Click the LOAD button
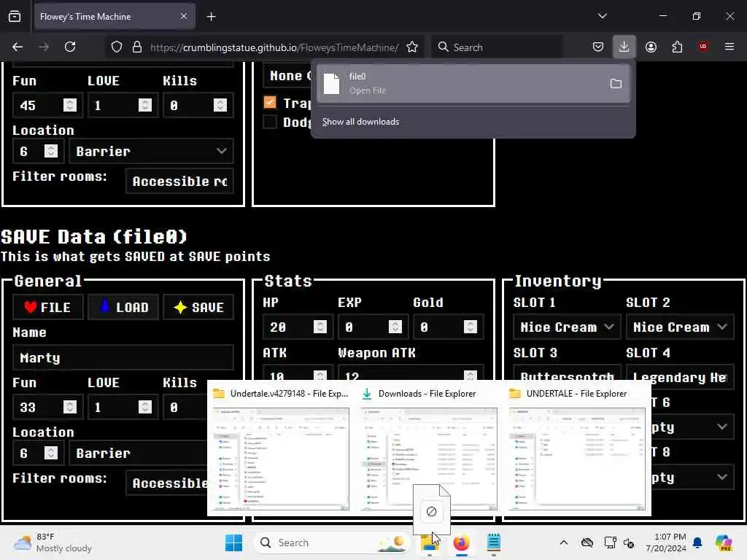Image resolution: width=747 pixels, height=560 pixels. (x=123, y=307)
